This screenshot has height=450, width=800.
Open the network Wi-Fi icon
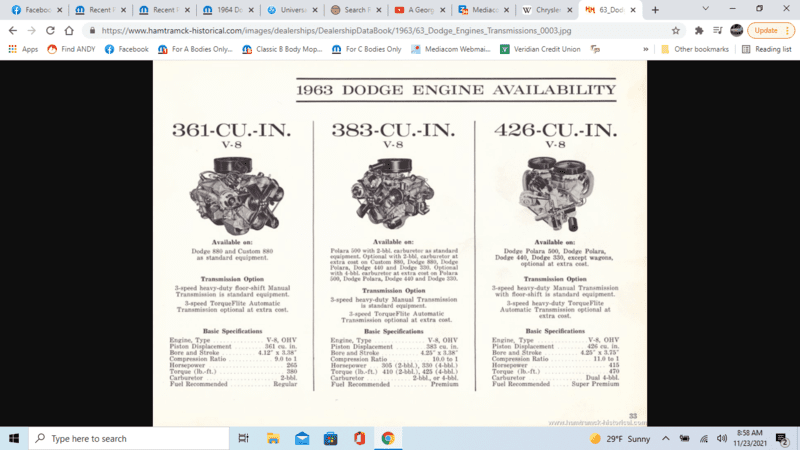point(704,439)
